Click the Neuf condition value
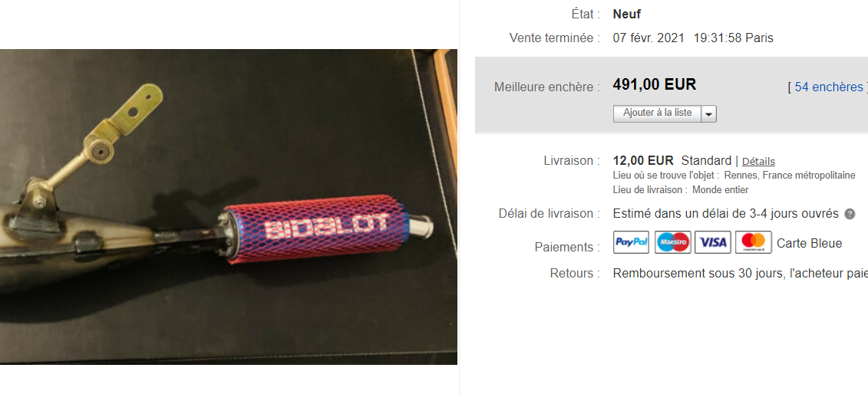Image resolution: width=868 pixels, height=394 pixels. [627, 15]
